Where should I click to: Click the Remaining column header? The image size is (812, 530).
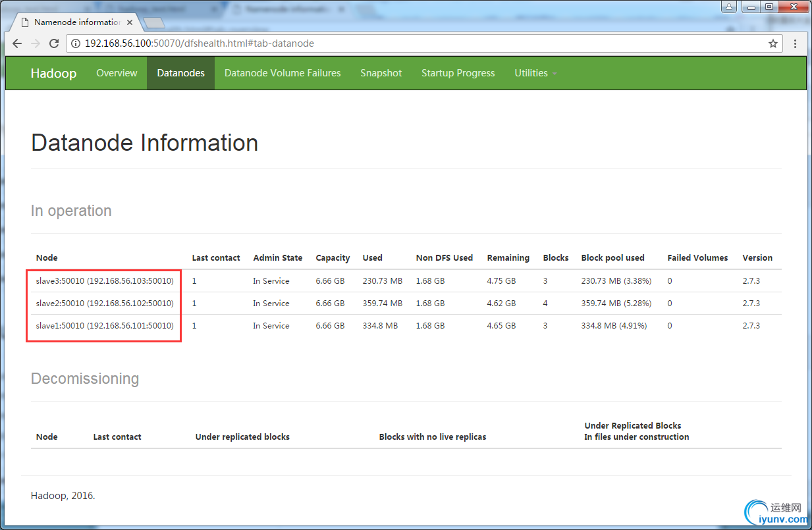coord(508,258)
